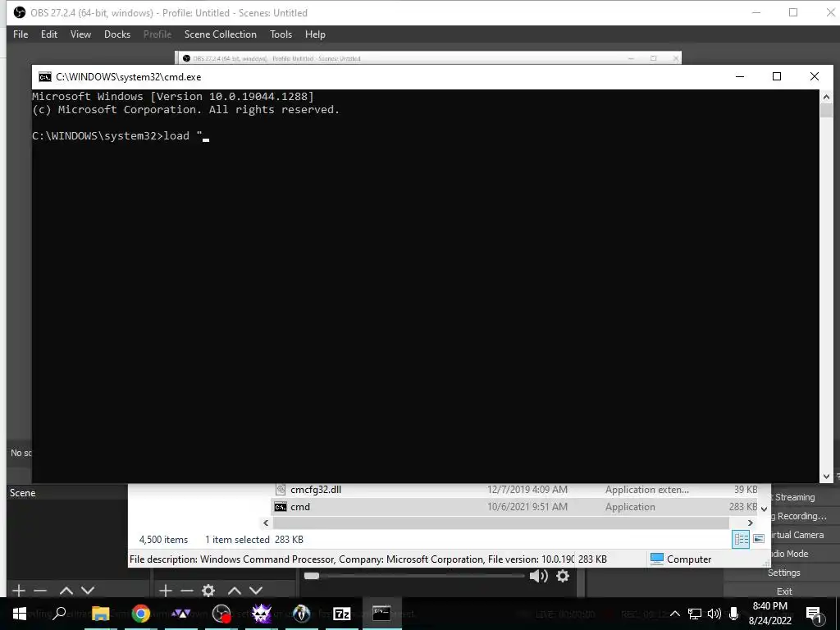Open audio mixer settings with the gear icon
The height and width of the screenshot is (630, 840).
pyautogui.click(x=563, y=576)
